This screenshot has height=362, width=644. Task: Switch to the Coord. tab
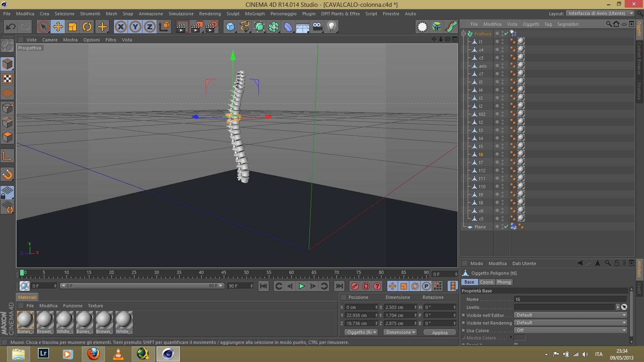coord(486,282)
